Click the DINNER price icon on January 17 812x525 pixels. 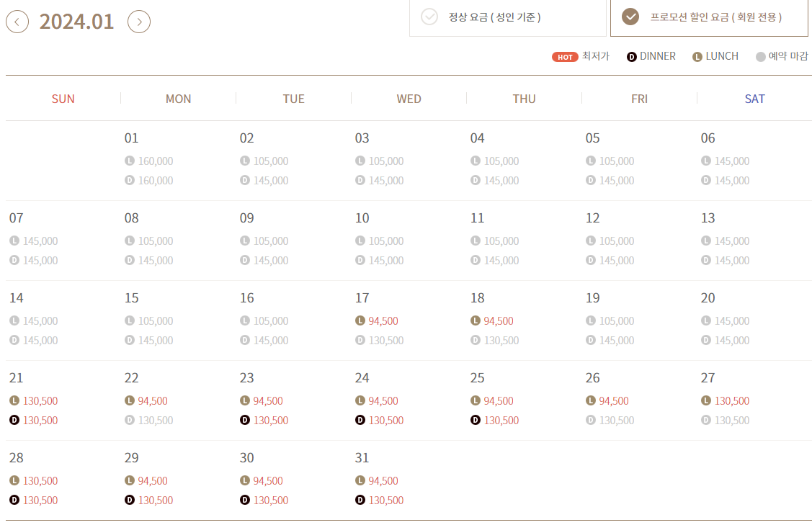[x=359, y=341]
